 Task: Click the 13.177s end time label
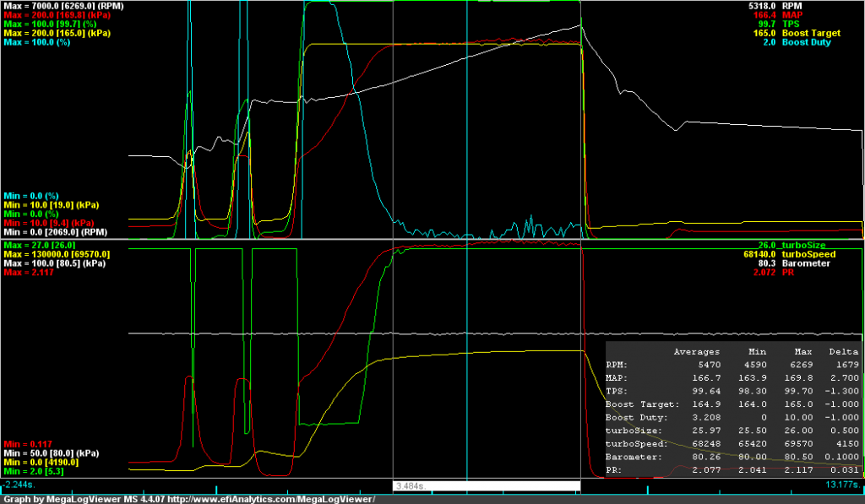coord(842,485)
